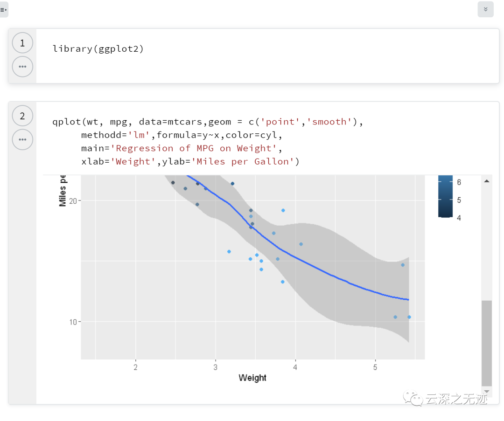Click the cell 1 number button

pos(22,43)
